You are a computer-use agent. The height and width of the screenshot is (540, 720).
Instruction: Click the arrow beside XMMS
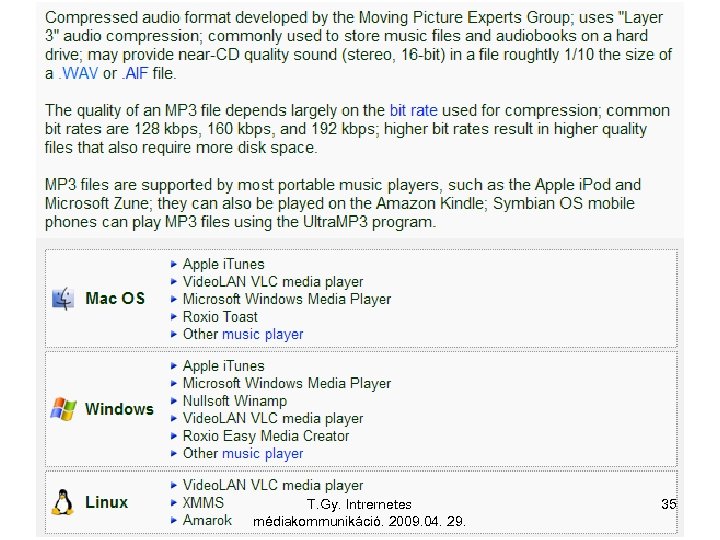[174, 503]
